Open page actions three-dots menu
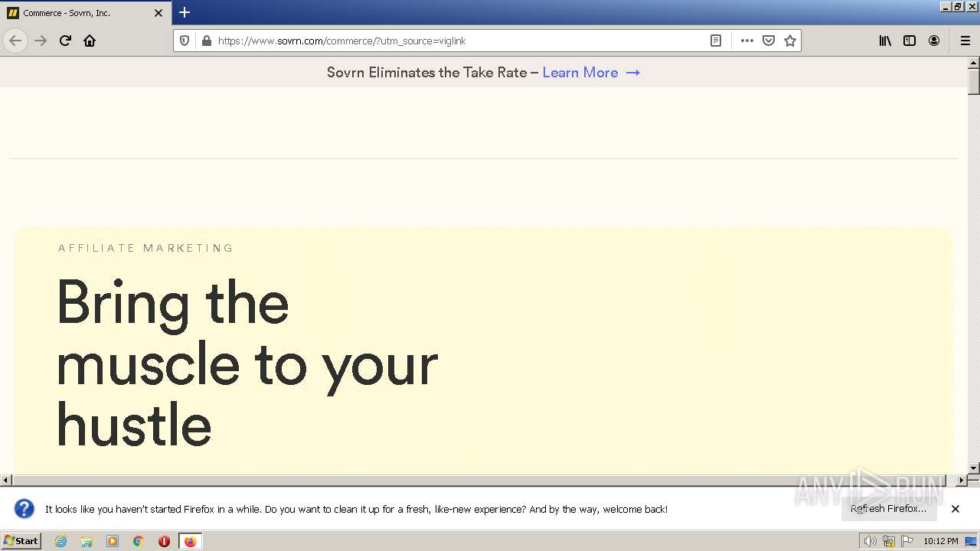Screen dimensions: 980x551 tap(747, 41)
